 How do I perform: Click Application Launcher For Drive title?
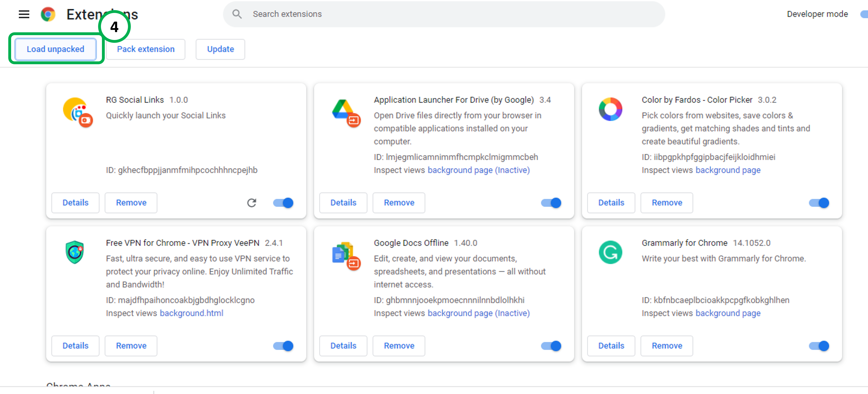pos(454,100)
